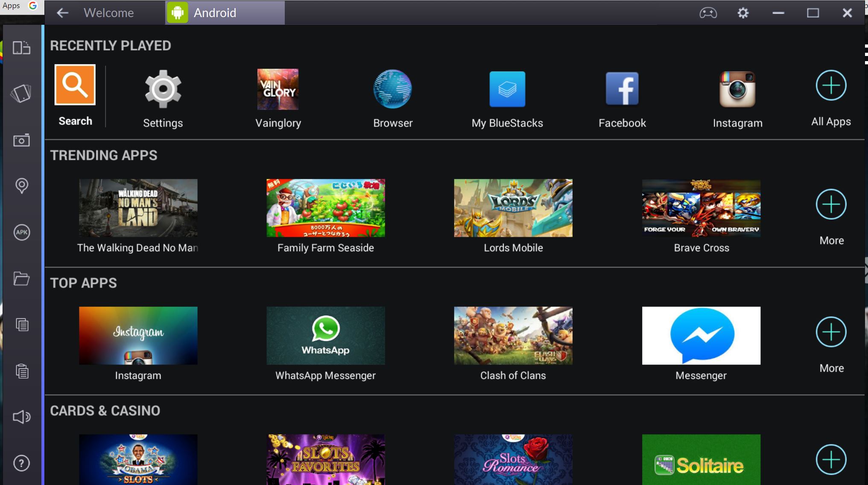868x485 pixels.
Task: Expand more Cards and Casino apps
Action: (x=831, y=459)
